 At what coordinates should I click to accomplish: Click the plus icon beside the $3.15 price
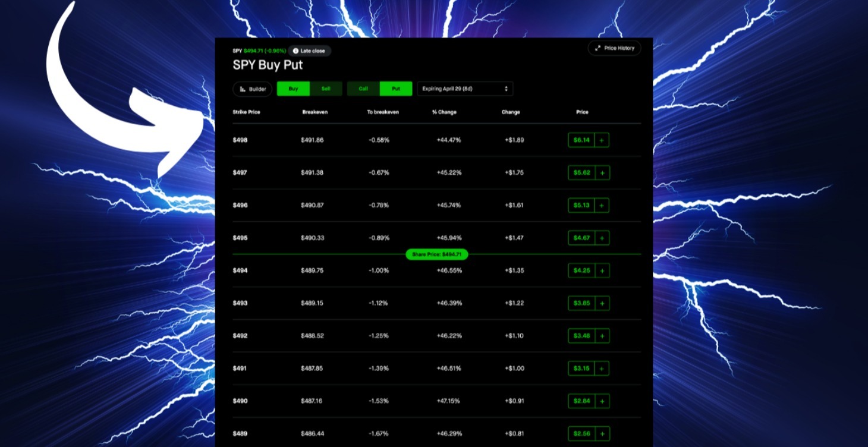602,368
